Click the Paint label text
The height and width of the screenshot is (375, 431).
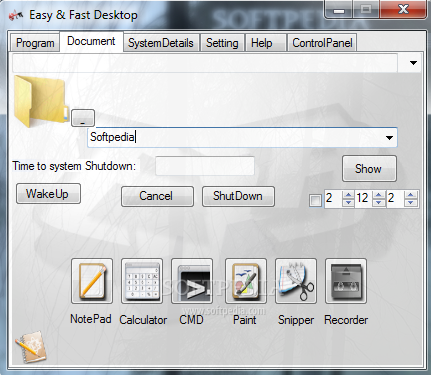(x=245, y=320)
